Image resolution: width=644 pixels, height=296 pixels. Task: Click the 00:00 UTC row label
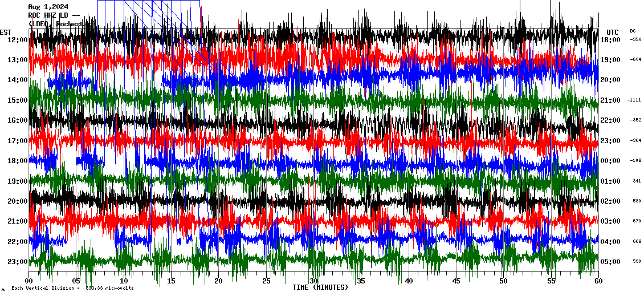click(x=610, y=161)
